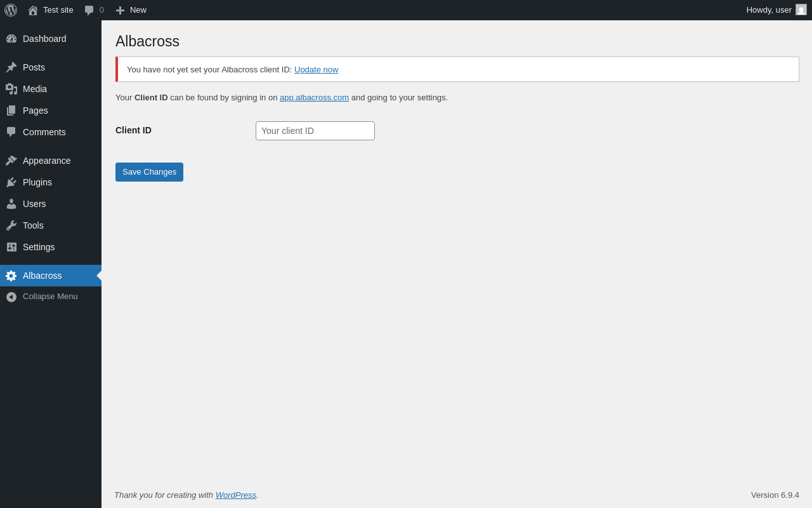Collapse the admin sidebar menu
The width and height of the screenshot is (812, 508).
[51, 297]
